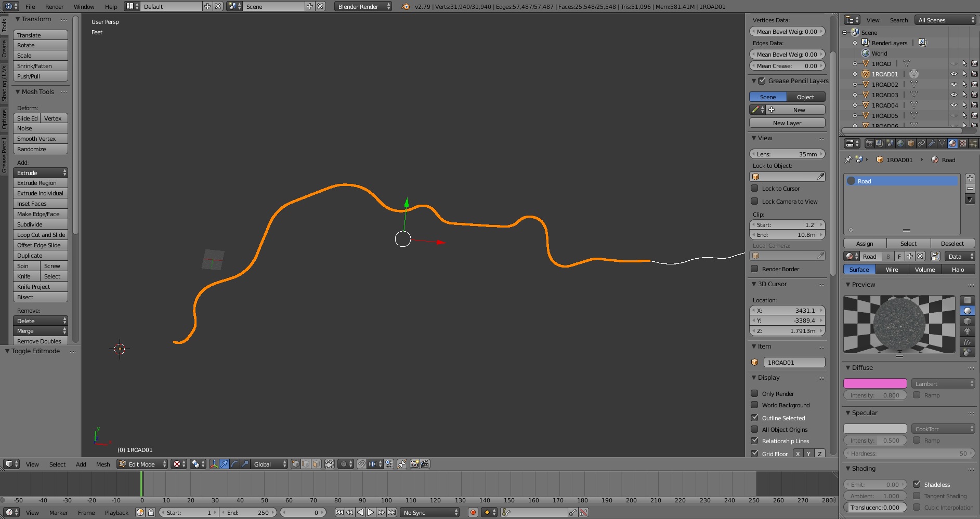Viewport: 980px width, 519px height.
Task: Click the record keyframe button in timeline
Action: pyautogui.click(x=473, y=512)
